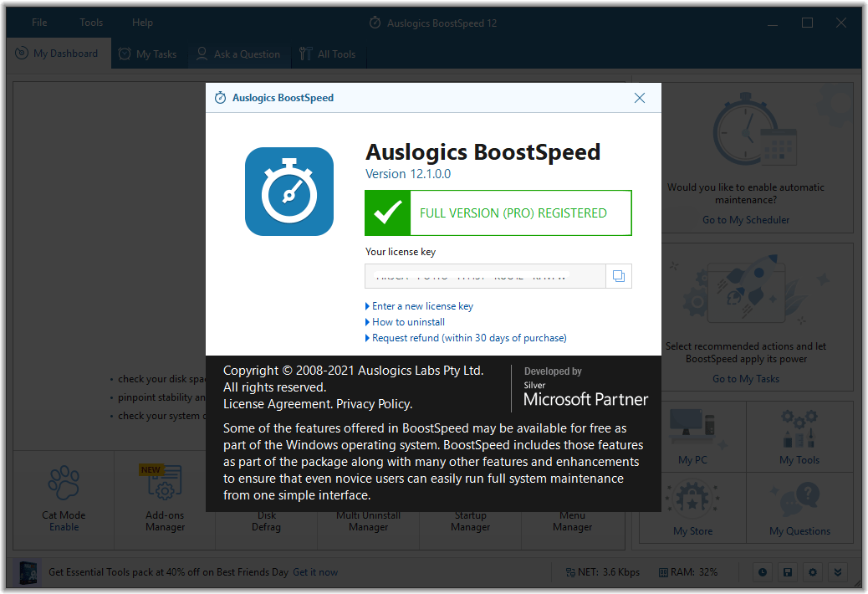Image resolution: width=868 pixels, height=594 pixels.
Task: Open the Add-ons Manager icon
Action: (x=165, y=482)
